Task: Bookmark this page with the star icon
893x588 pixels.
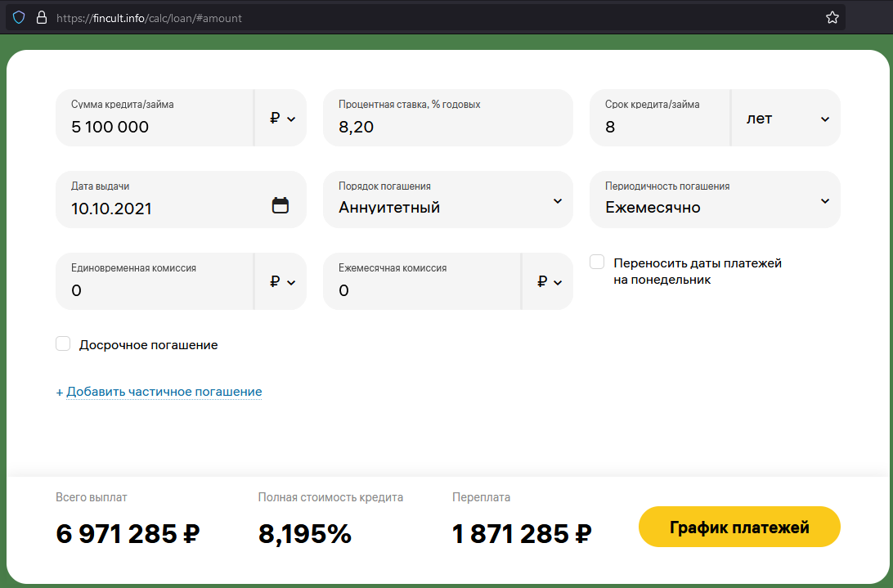Action: [x=832, y=18]
